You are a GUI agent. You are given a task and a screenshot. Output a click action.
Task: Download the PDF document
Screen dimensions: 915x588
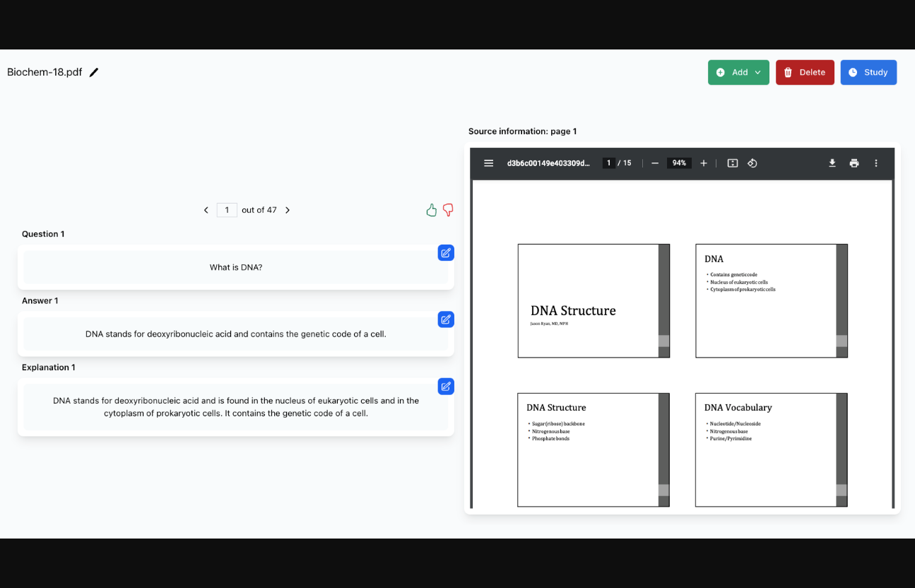click(832, 163)
